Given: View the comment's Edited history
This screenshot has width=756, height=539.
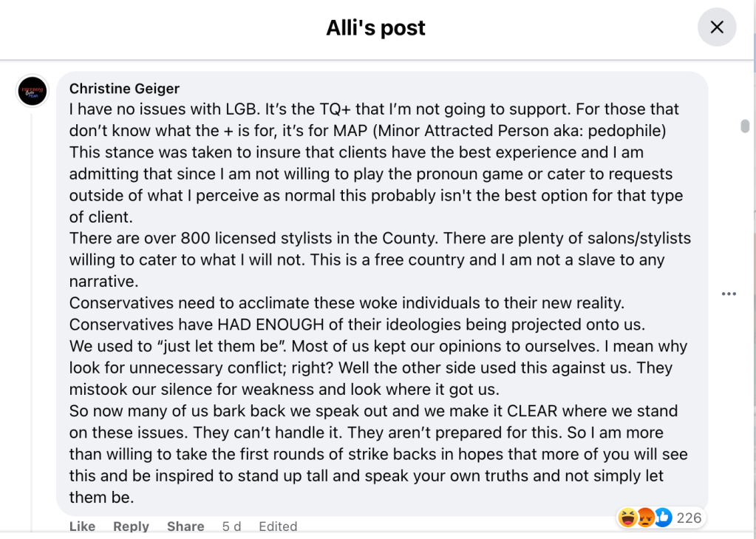Looking at the screenshot, I should [x=278, y=526].
